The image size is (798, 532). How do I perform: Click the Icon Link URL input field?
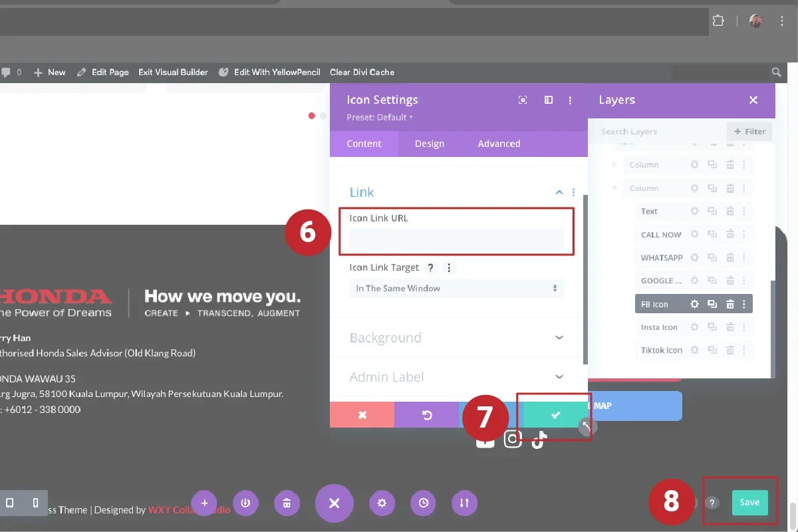point(456,239)
